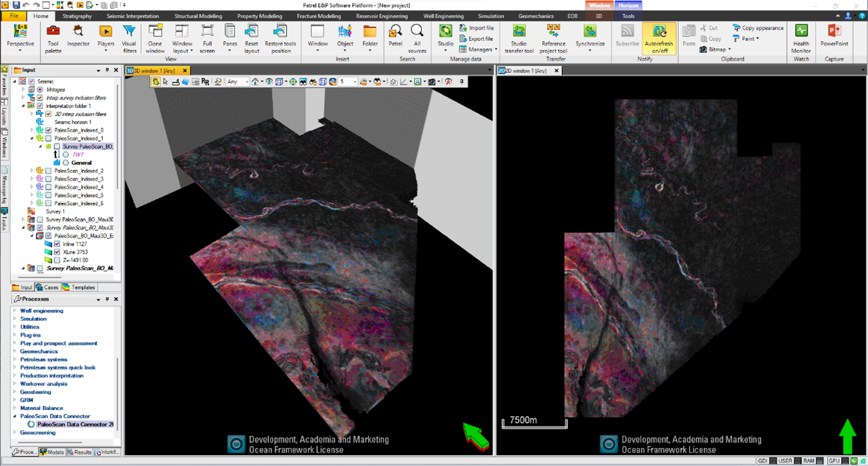Switch to Full screen view
The height and width of the screenshot is (466, 868).
207,37
